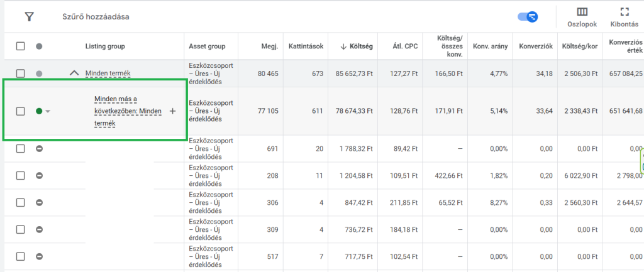Click the Kibontás expand icon
644x272 pixels.
(624, 13)
